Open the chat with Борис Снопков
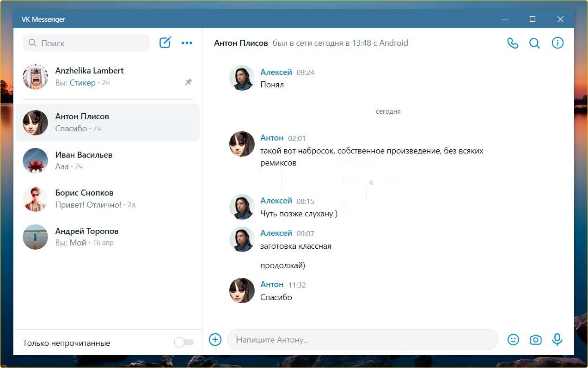The image size is (588, 368). pos(107,198)
